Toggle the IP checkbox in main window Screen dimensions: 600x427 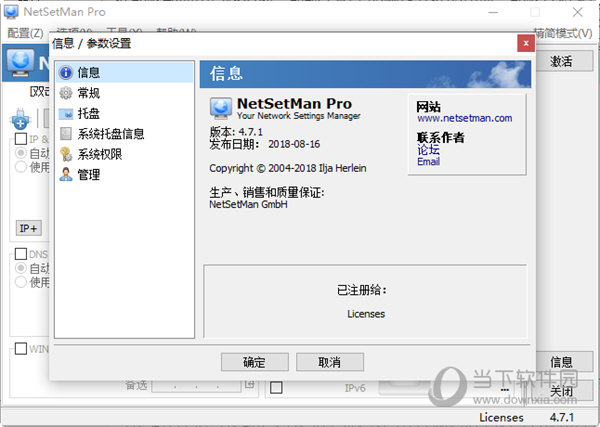(x=21, y=139)
